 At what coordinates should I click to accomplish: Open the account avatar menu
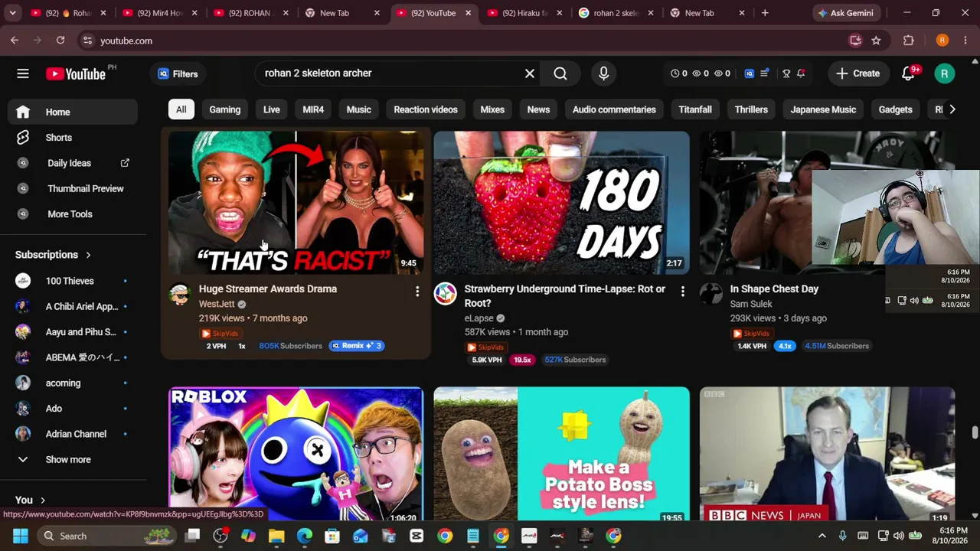(945, 73)
